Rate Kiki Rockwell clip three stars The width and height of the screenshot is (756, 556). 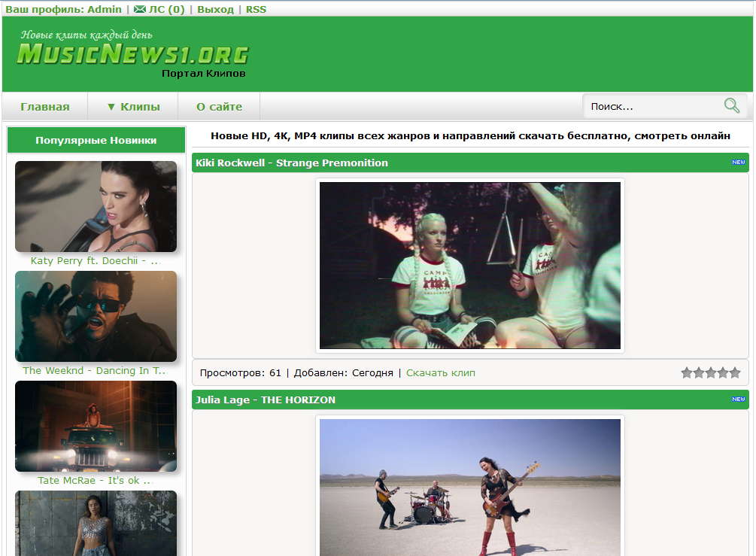pos(711,372)
